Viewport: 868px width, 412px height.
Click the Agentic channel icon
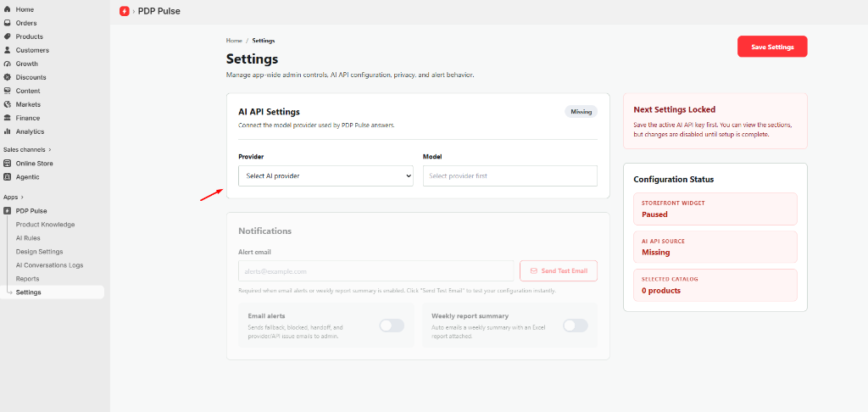7,177
